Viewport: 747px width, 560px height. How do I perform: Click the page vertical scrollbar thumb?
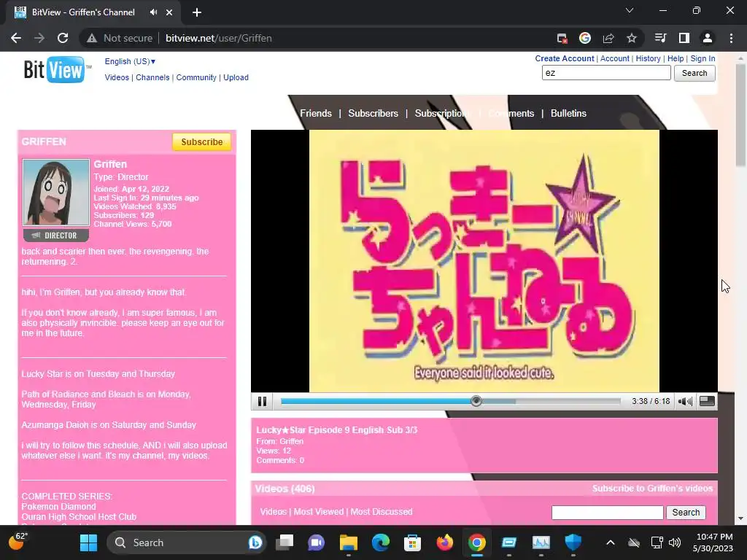point(740,114)
